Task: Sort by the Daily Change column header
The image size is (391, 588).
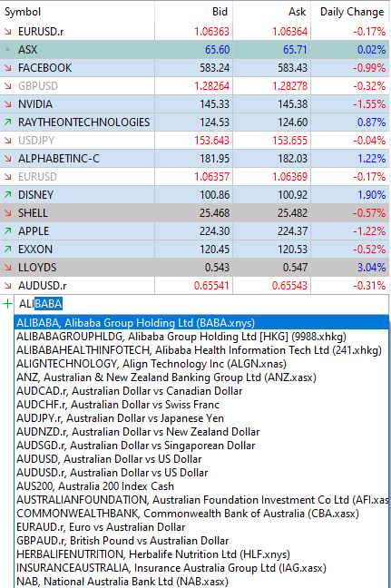Action: [351, 12]
